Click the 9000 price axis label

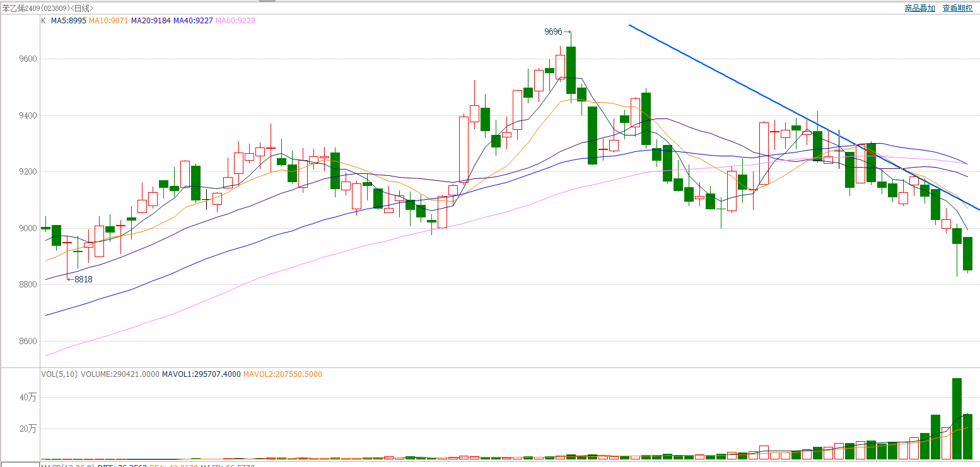click(x=28, y=228)
